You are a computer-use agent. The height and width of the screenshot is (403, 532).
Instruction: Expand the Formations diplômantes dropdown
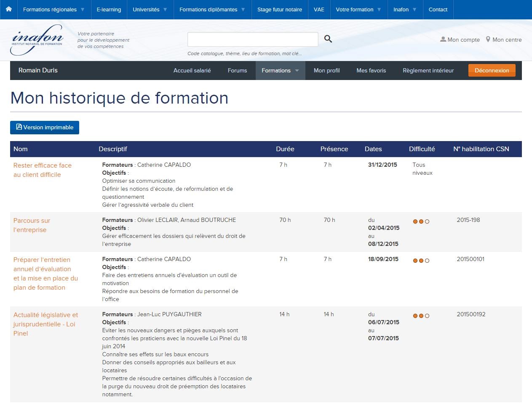click(x=209, y=9)
